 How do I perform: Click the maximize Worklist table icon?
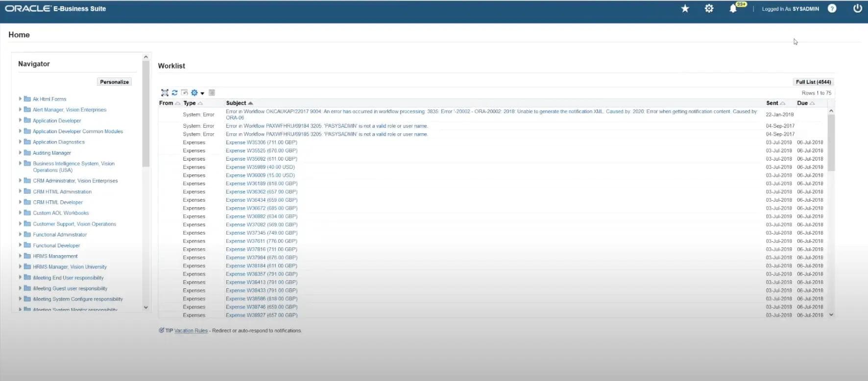165,93
